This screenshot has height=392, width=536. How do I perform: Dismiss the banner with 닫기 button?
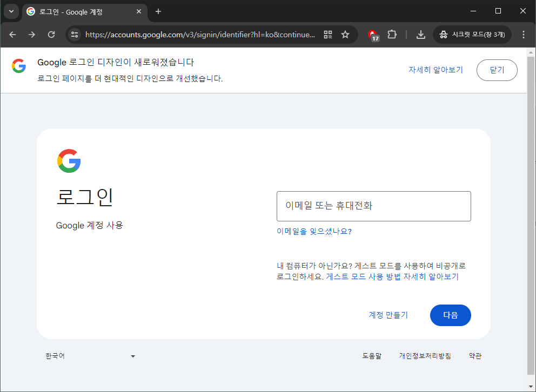point(497,70)
